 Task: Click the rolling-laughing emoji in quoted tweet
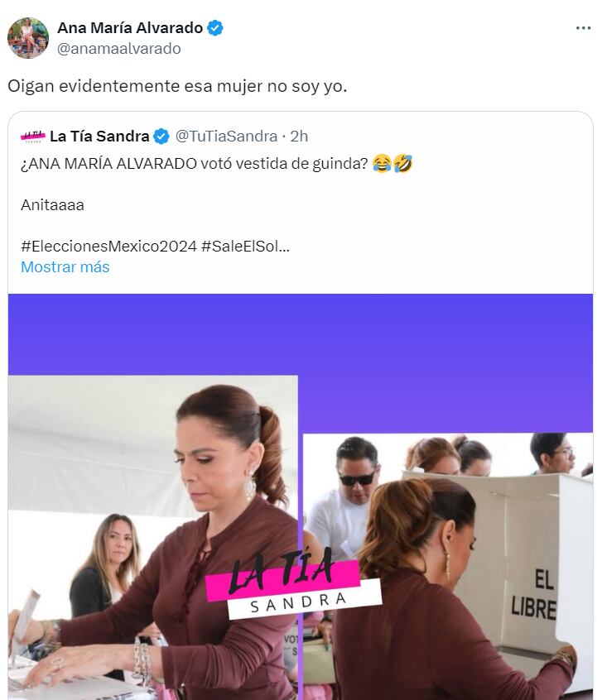click(402, 163)
